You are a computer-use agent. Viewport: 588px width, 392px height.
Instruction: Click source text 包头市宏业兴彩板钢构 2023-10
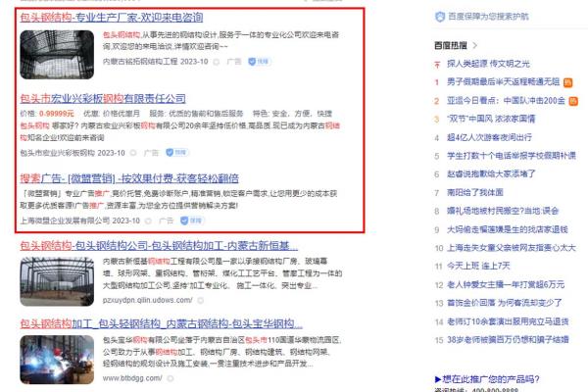point(73,153)
